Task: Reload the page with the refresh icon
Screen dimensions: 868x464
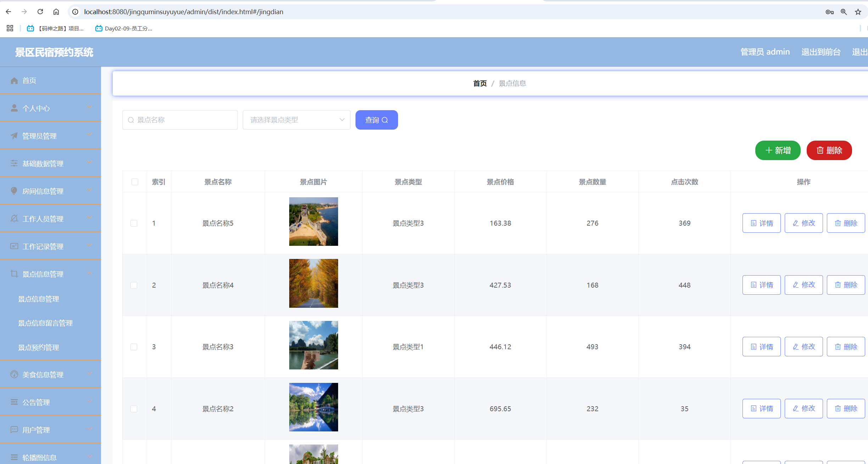Action: pyautogui.click(x=40, y=12)
